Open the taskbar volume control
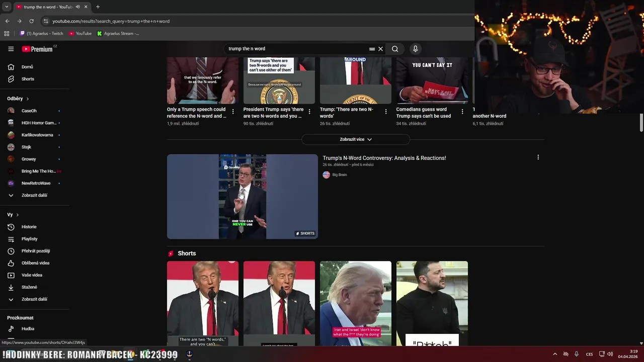This screenshot has height=362, width=644. pos(610,354)
